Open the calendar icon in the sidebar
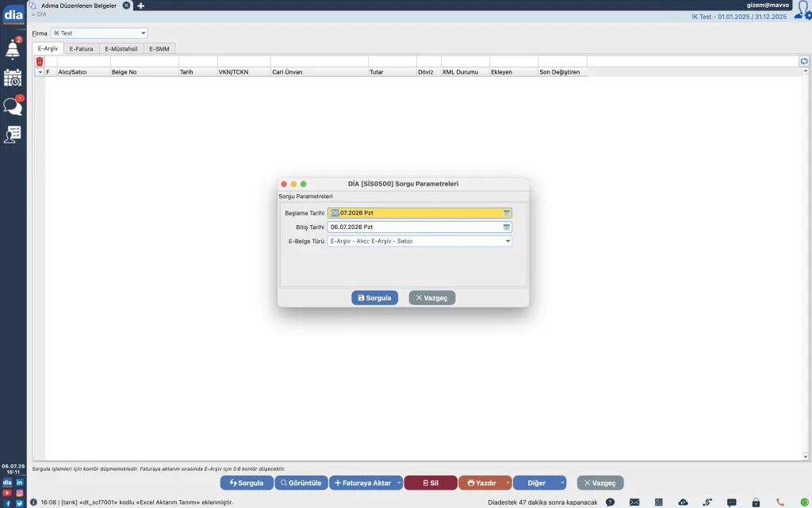The width and height of the screenshot is (812, 508). [13, 78]
